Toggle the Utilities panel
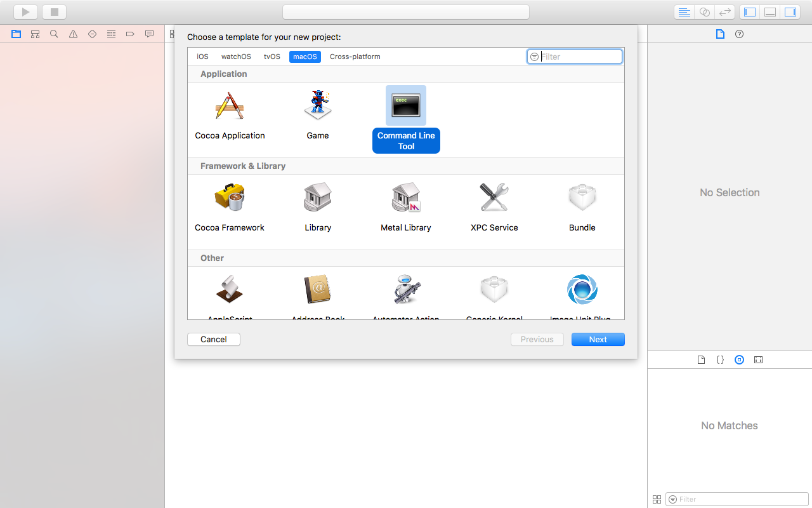Viewport: 812px width, 508px height. click(790, 11)
